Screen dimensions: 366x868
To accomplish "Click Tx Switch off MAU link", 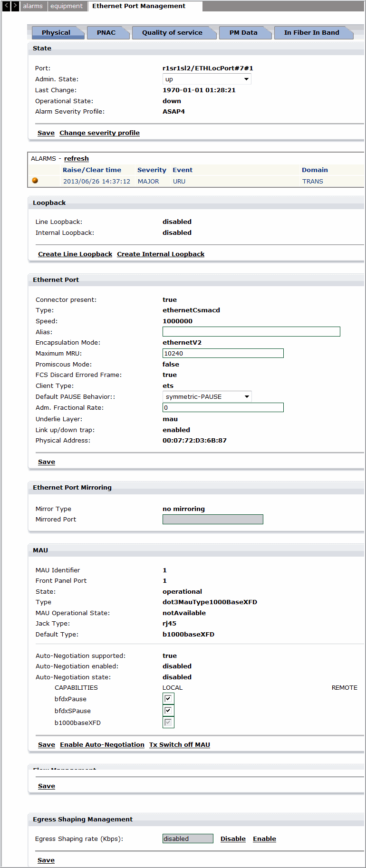I will pos(180,745).
